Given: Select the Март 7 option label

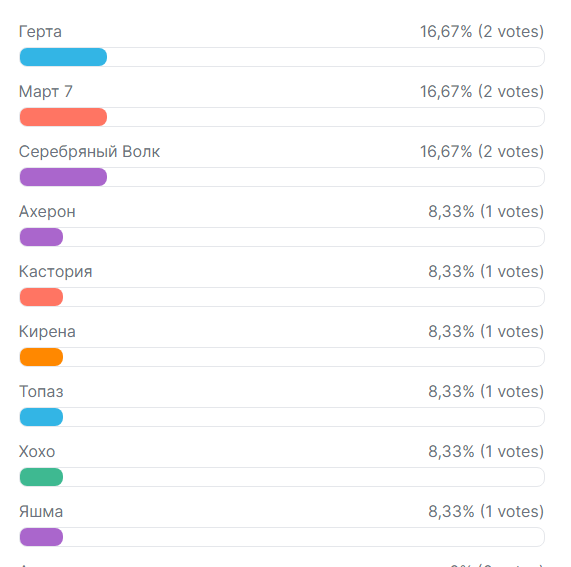Looking at the screenshot, I should (x=46, y=91).
